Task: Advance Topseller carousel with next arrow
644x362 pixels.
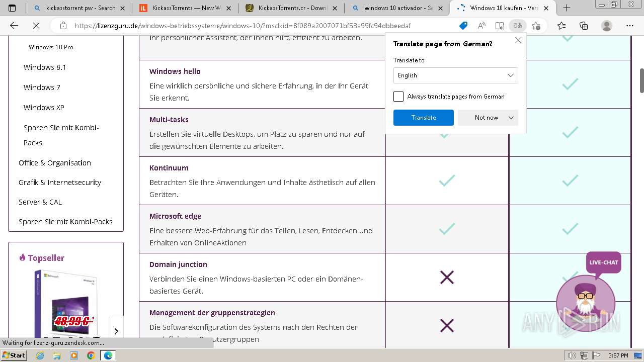Action: 116,331
